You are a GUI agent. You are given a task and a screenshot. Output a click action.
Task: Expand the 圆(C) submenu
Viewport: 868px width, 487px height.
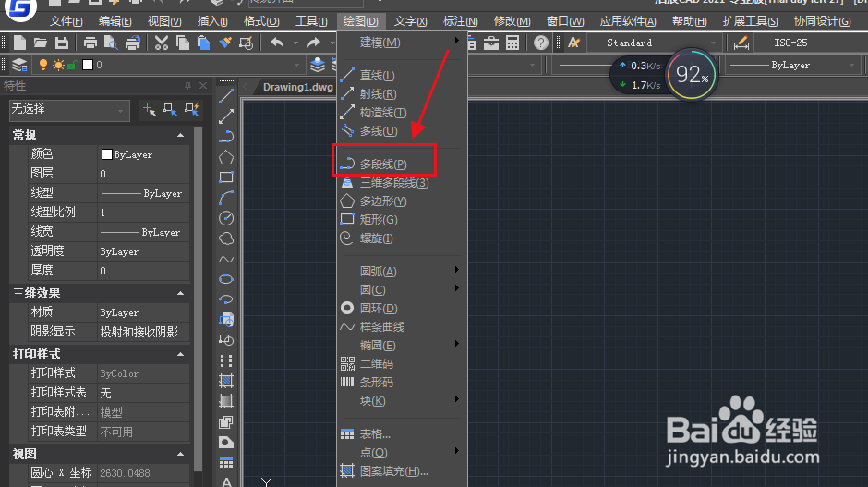(x=402, y=289)
